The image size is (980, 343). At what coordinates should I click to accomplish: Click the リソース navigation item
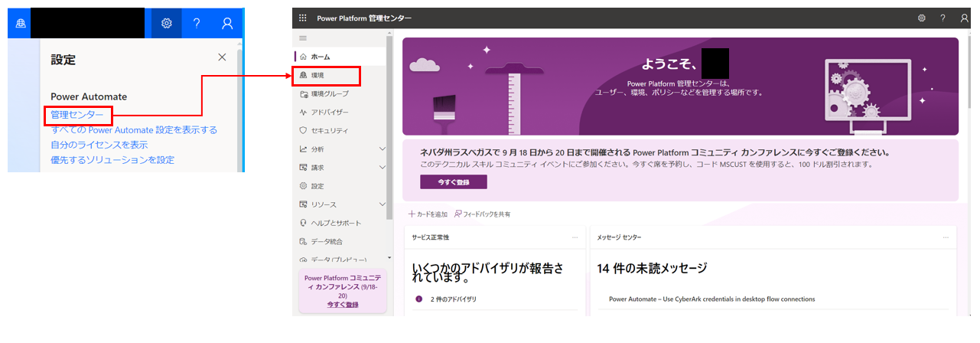(340, 204)
